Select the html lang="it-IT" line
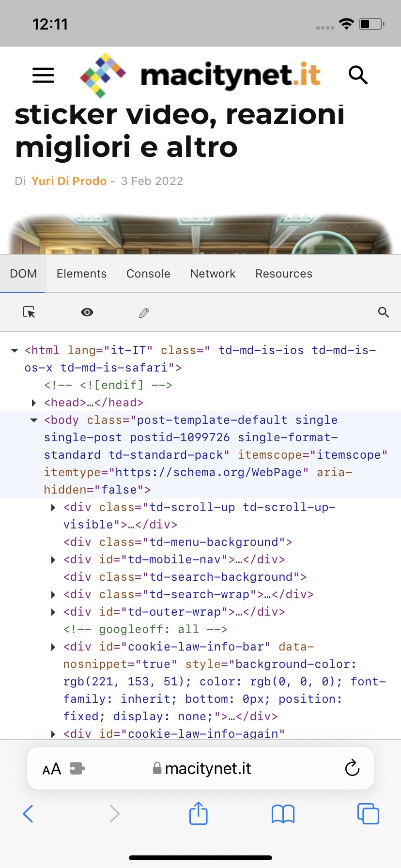401x868 pixels. 200,359
